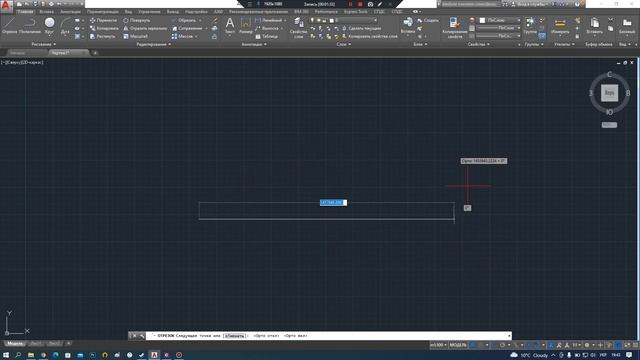This screenshot has height=360, width=640.
Task: Open the Аннотации ribbon tab
Action: 70,12
